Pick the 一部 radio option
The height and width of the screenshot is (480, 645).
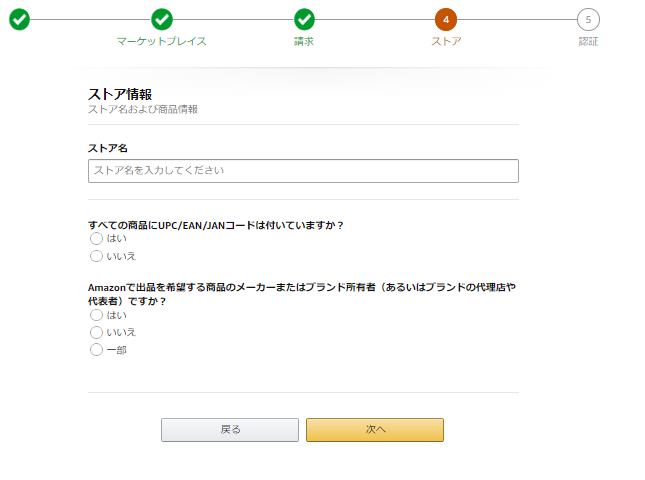[x=97, y=350]
